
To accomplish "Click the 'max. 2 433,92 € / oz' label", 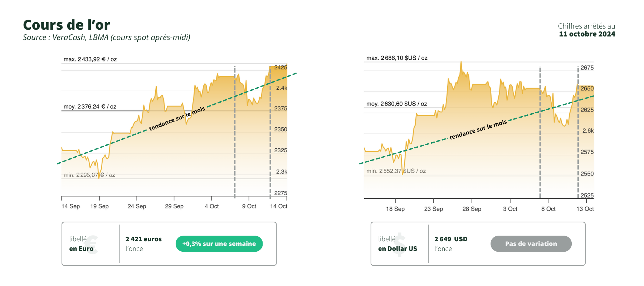I will (x=90, y=59).
